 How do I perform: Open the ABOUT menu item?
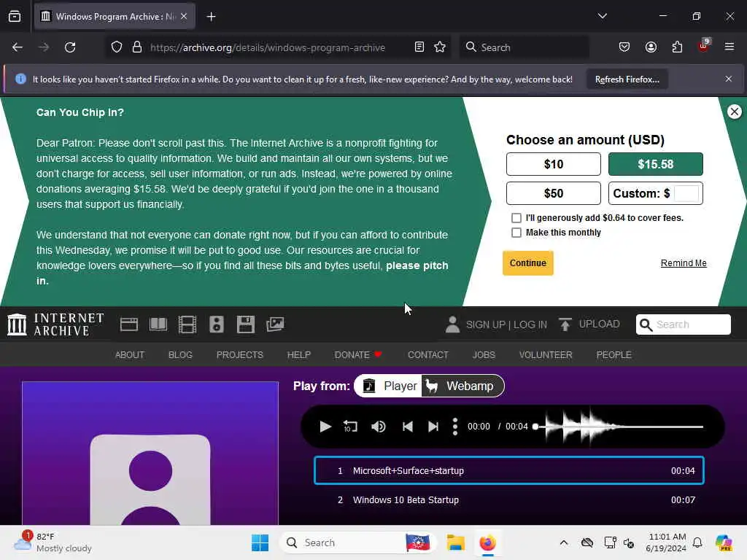[130, 355]
